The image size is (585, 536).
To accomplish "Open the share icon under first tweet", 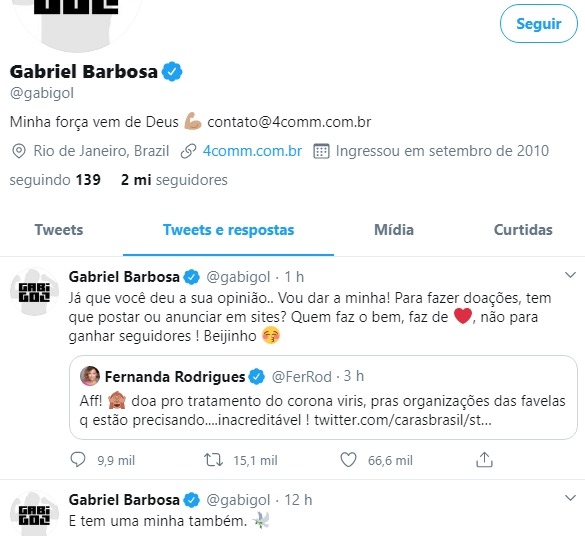I will coord(484,460).
